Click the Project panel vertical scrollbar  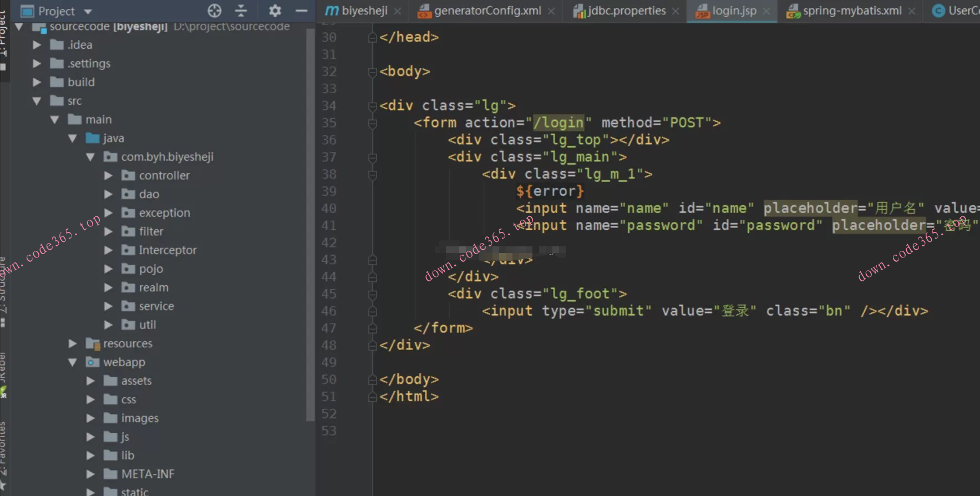(310, 222)
